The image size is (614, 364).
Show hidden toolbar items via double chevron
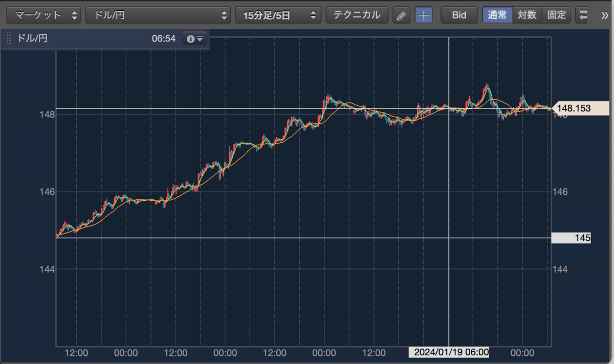point(605,15)
